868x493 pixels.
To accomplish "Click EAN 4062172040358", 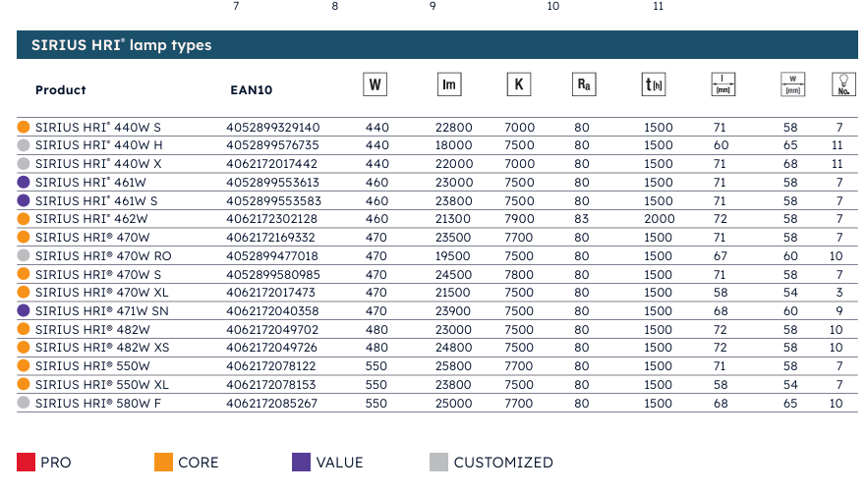I will pyautogui.click(x=272, y=311).
